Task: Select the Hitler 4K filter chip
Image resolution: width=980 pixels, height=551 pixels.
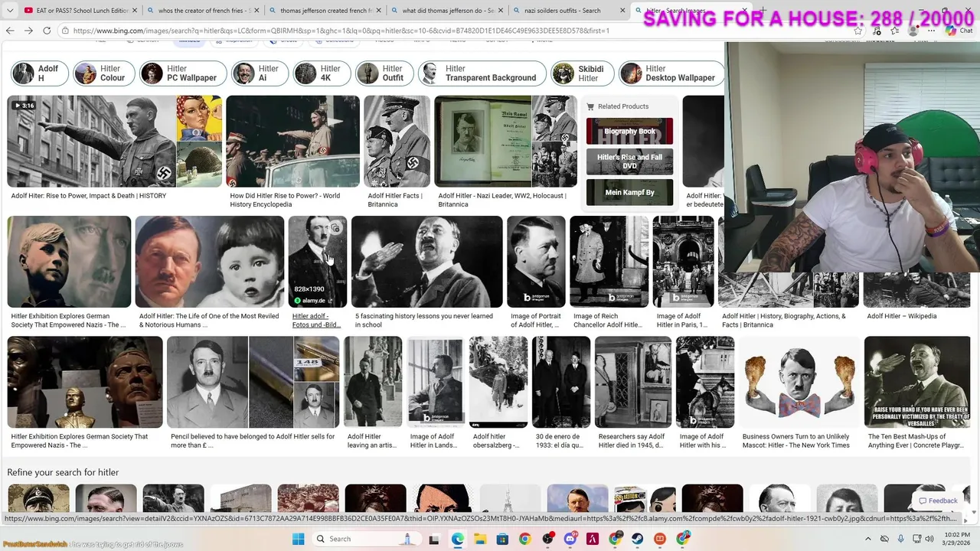Action: tap(322, 73)
